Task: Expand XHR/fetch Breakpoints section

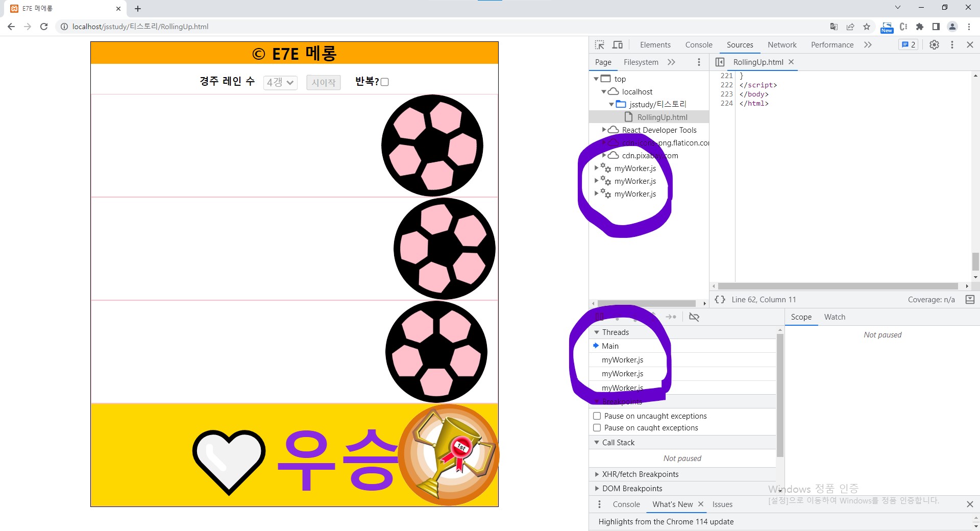Action: point(597,474)
